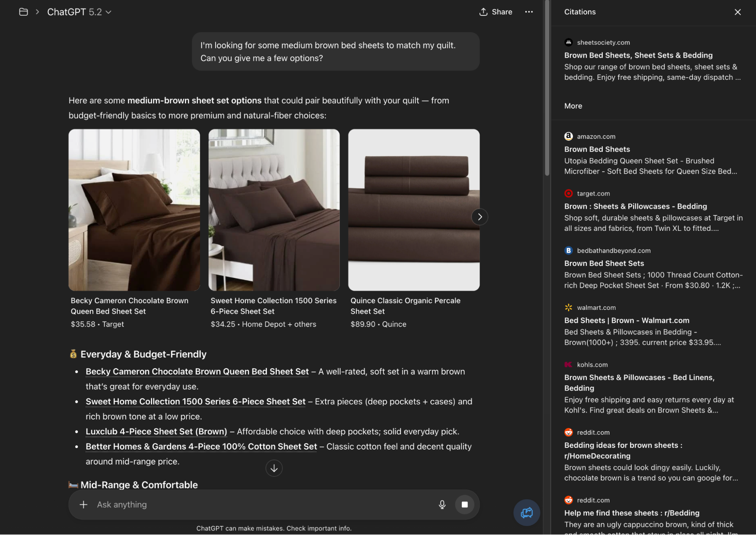This screenshot has height=535, width=756.
Task: Start voice input with microphone icon
Action: tap(442, 504)
